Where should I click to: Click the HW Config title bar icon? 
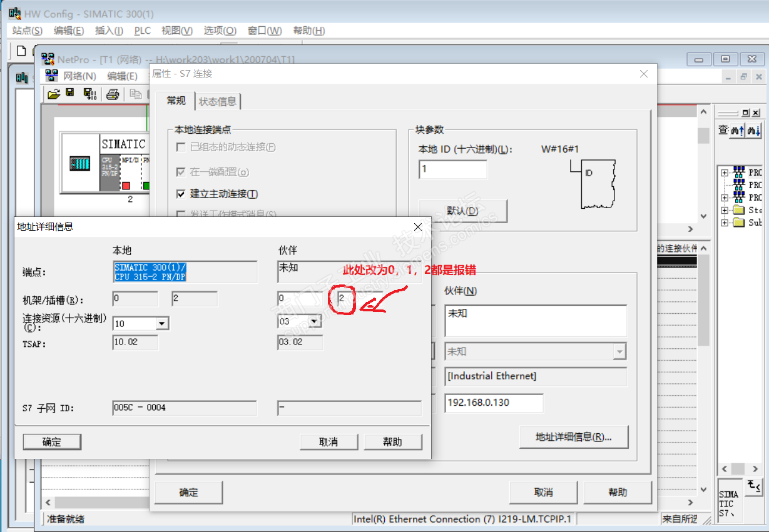14,13
